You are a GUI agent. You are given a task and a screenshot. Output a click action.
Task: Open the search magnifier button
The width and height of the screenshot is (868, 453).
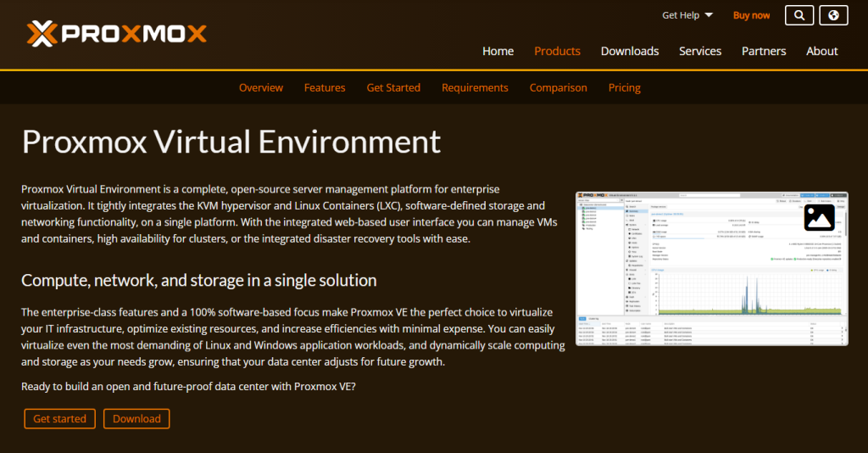coord(798,15)
